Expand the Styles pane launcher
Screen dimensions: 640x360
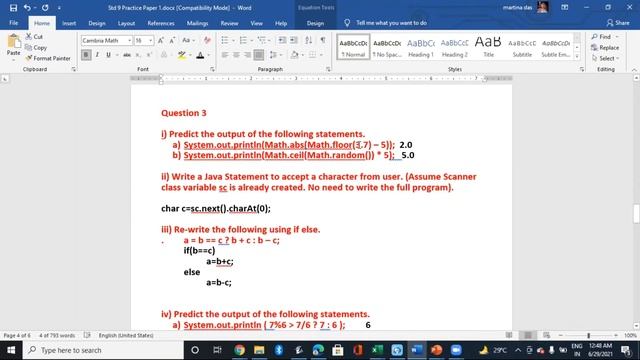582,69
